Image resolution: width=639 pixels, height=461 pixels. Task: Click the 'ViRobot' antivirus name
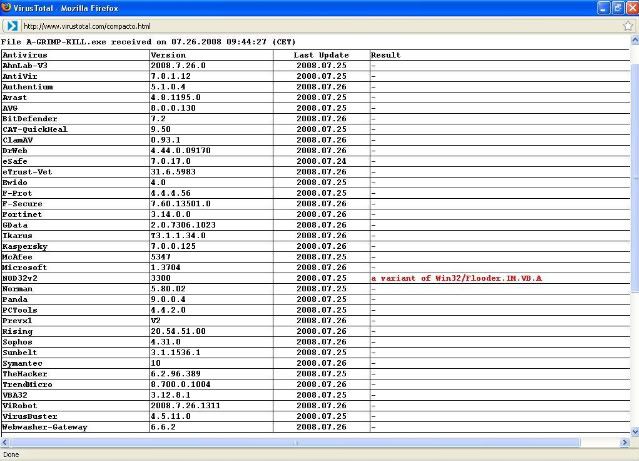(20, 406)
